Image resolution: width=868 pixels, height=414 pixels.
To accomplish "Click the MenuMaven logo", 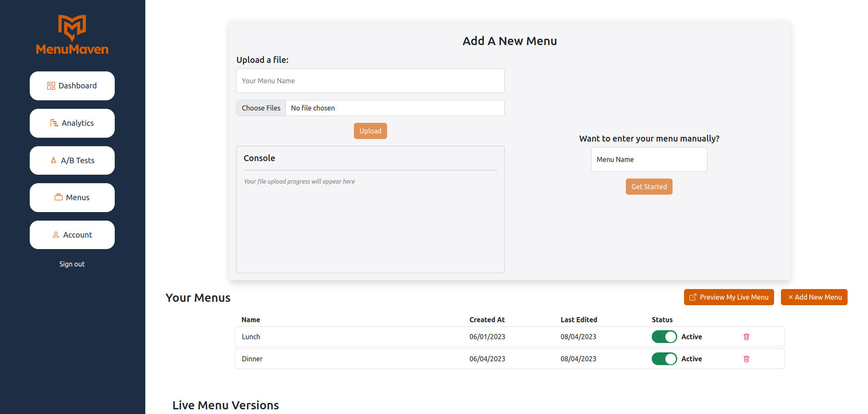I will click(x=72, y=35).
